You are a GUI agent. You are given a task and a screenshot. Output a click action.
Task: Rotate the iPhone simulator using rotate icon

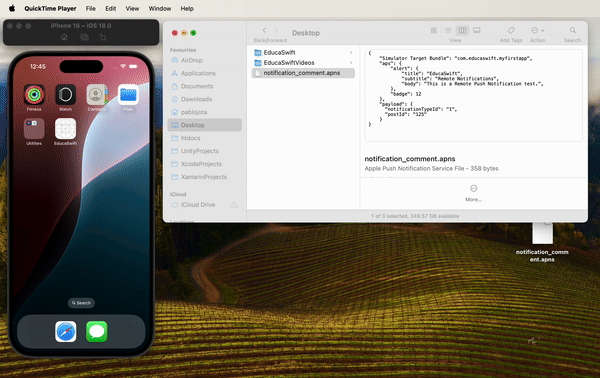(x=103, y=37)
